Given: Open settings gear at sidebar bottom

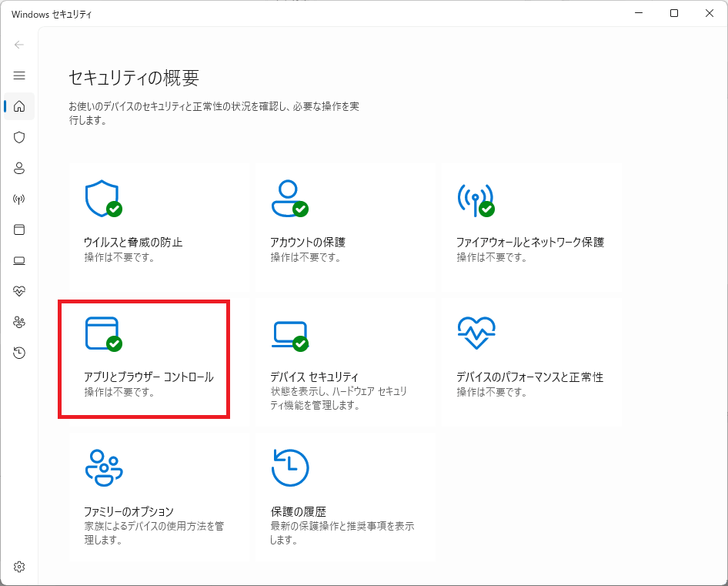Looking at the screenshot, I should click(19, 567).
